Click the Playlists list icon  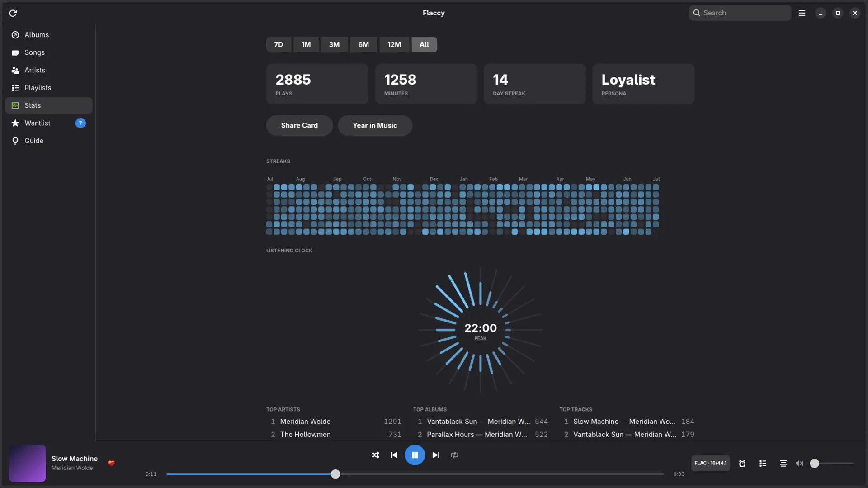click(15, 88)
